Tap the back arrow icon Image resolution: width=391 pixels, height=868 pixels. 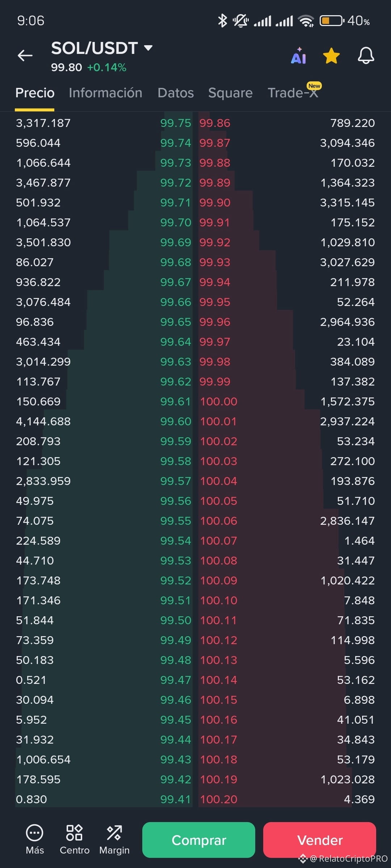pos(25,55)
